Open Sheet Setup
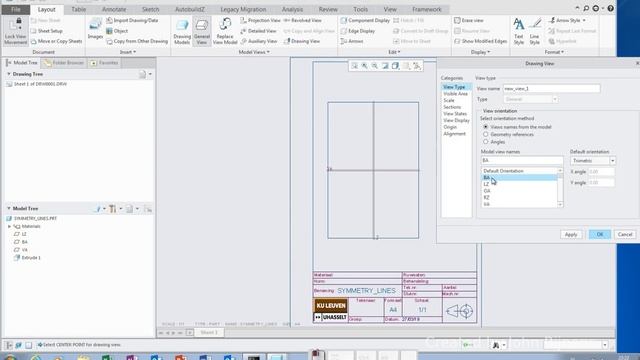Screen dimensions: 640x360 [47, 31]
